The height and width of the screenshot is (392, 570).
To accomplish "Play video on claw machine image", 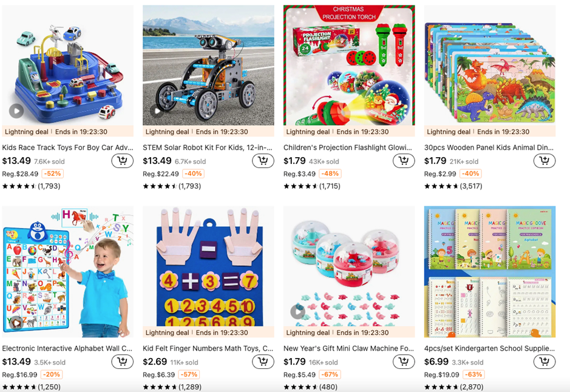I will [x=297, y=312].
